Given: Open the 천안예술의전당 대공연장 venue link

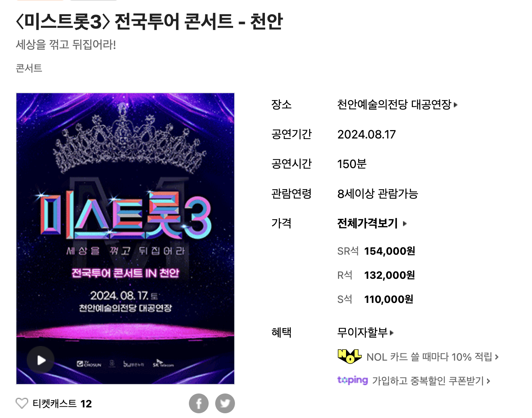Looking at the screenshot, I should click(x=395, y=105).
